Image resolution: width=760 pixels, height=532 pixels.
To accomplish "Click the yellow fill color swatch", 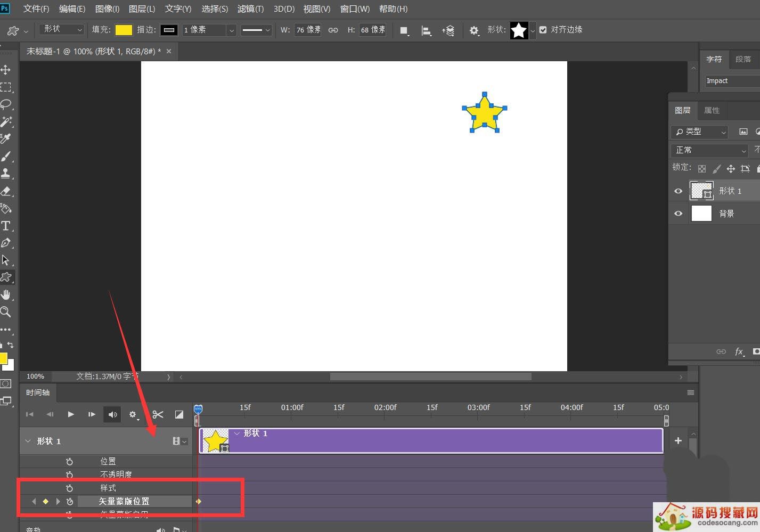I will 124,30.
